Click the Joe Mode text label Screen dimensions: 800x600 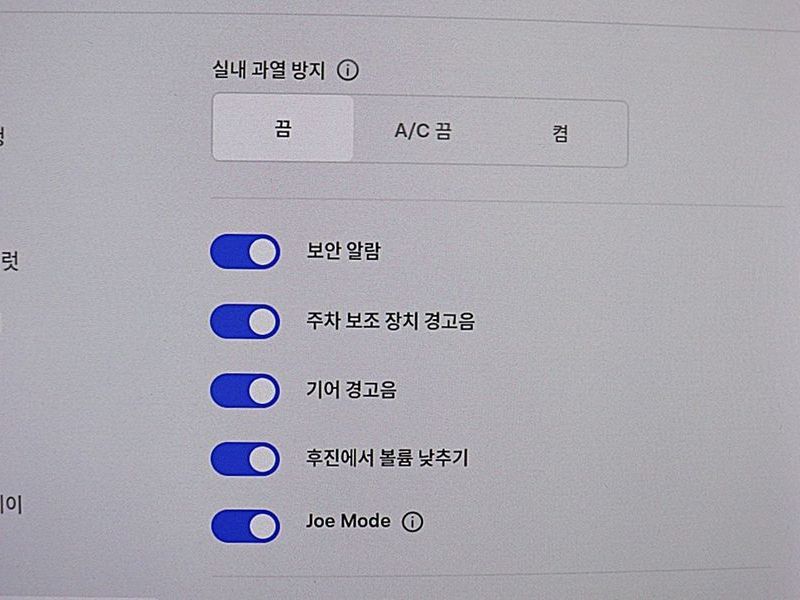tap(348, 521)
